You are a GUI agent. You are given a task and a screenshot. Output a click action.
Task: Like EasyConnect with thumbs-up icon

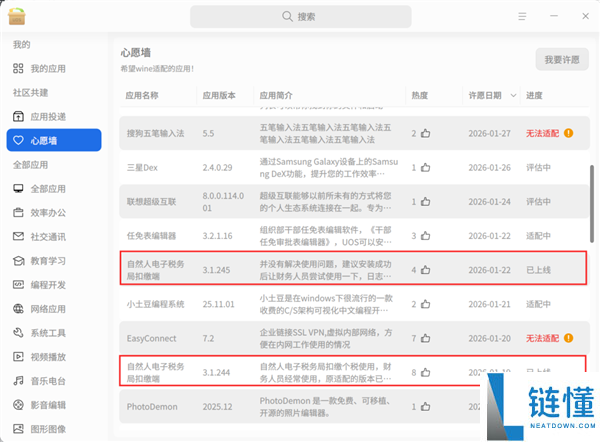point(426,338)
